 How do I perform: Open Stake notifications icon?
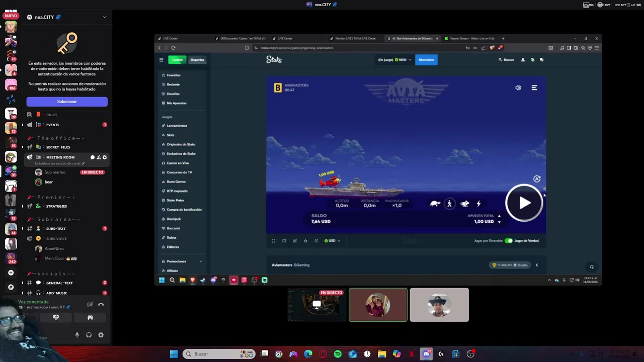532,60
